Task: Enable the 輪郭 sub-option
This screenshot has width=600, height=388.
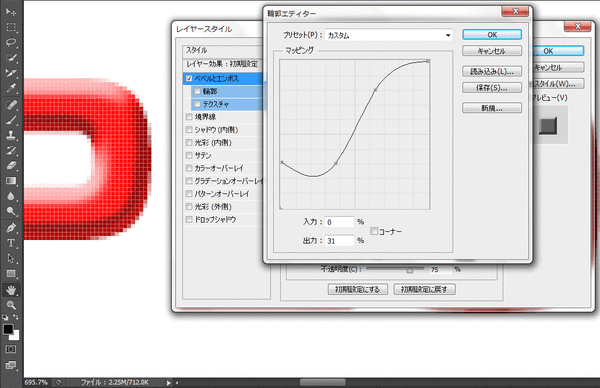Action: [x=197, y=91]
